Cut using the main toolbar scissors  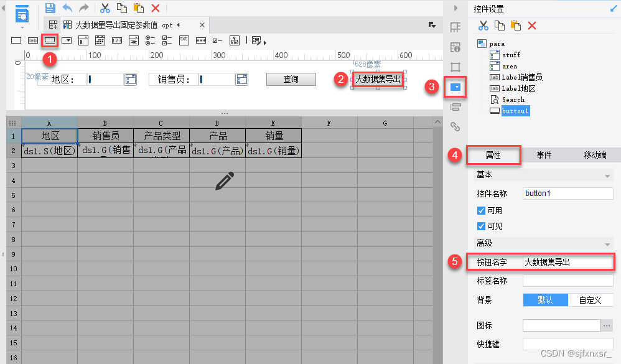coord(105,7)
